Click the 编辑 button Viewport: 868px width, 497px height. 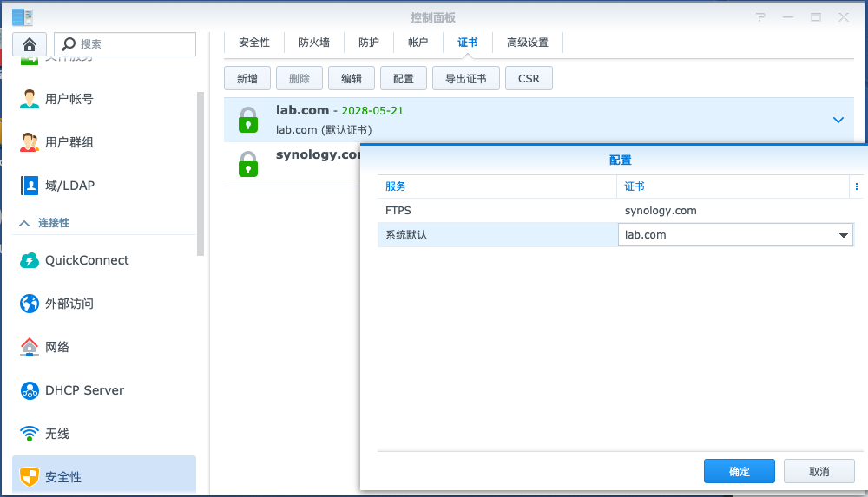tap(352, 79)
